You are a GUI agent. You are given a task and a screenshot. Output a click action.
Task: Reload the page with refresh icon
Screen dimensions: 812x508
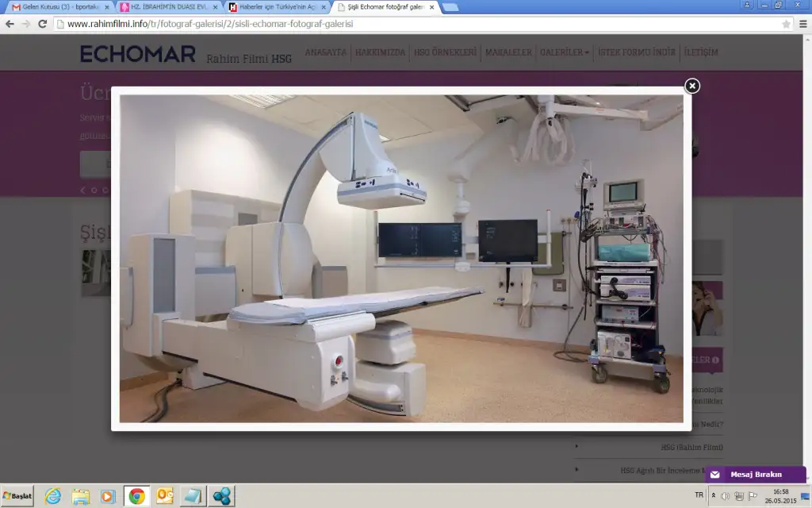tap(43, 24)
